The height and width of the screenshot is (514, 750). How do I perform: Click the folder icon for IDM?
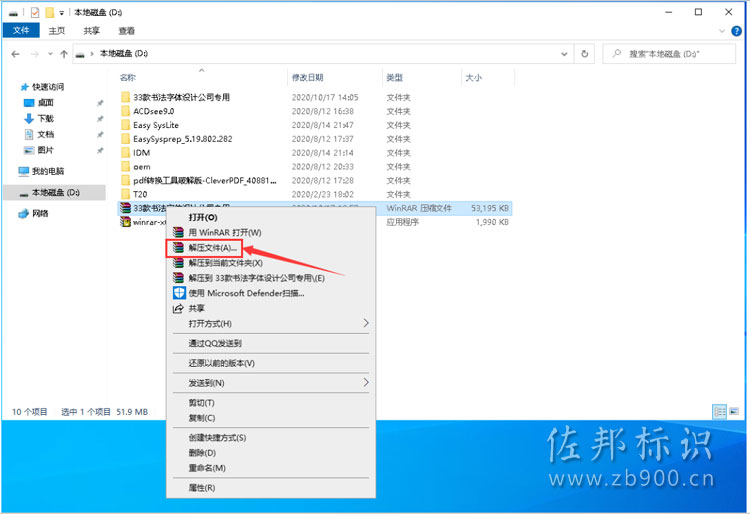point(125,153)
